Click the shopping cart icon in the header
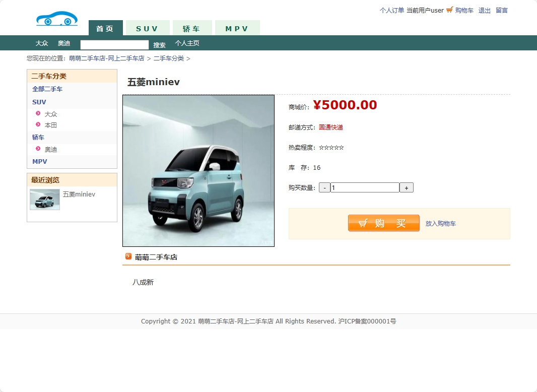537x392 pixels. 449,10
